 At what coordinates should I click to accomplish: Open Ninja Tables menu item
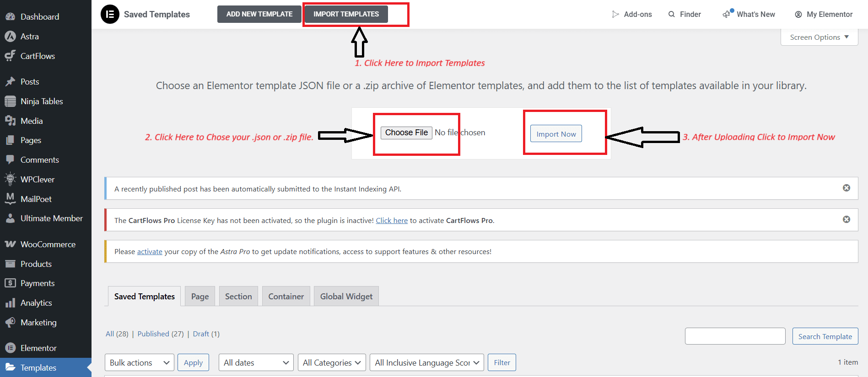[46, 101]
